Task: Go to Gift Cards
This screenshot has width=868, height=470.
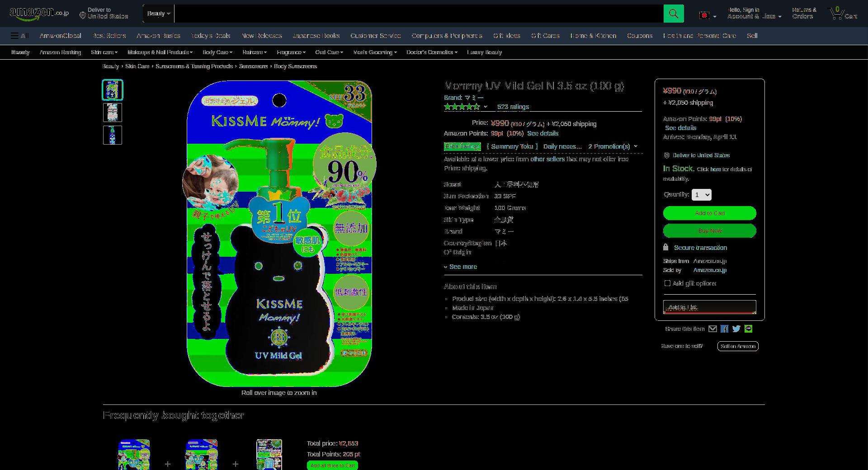Action: tap(545, 36)
